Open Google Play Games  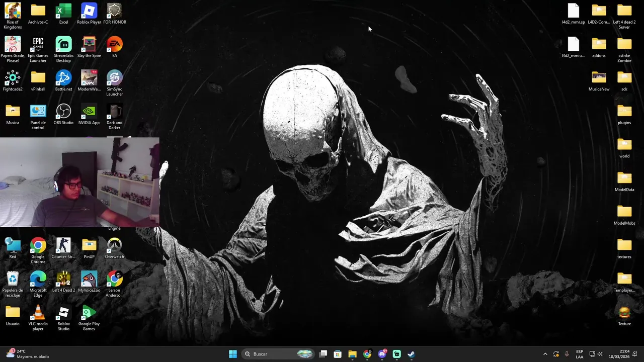(x=89, y=318)
